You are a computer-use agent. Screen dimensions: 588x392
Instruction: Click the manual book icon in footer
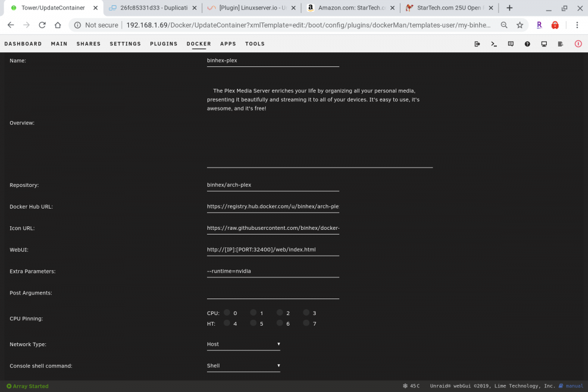pos(561,386)
